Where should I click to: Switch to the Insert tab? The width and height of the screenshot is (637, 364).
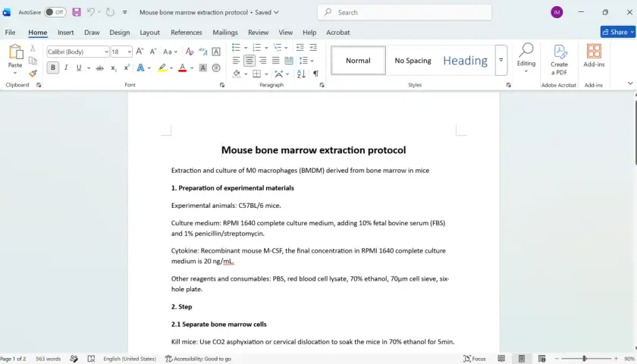click(x=65, y=33)
